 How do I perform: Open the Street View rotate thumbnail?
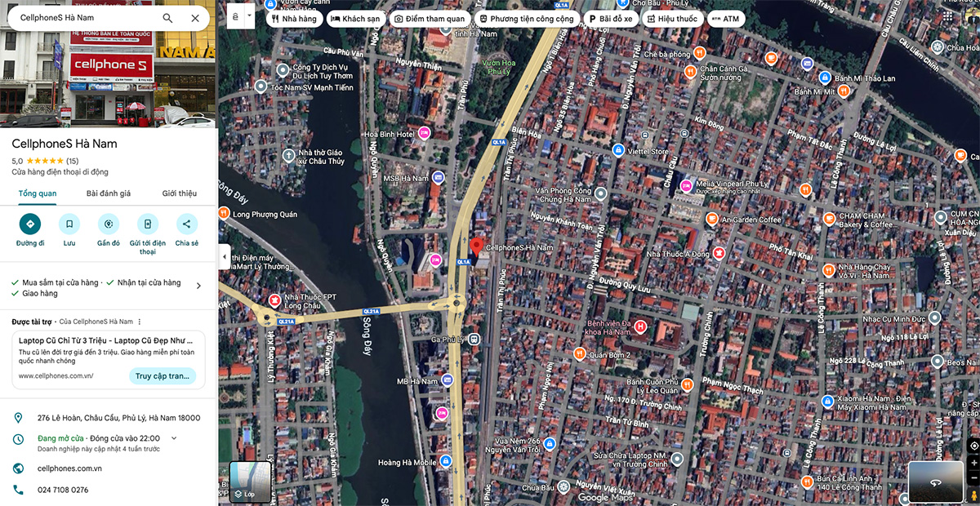(x=935, y=482)
